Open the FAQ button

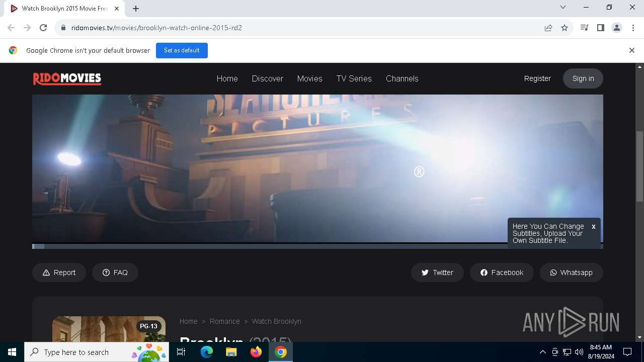tap(115, 273)
